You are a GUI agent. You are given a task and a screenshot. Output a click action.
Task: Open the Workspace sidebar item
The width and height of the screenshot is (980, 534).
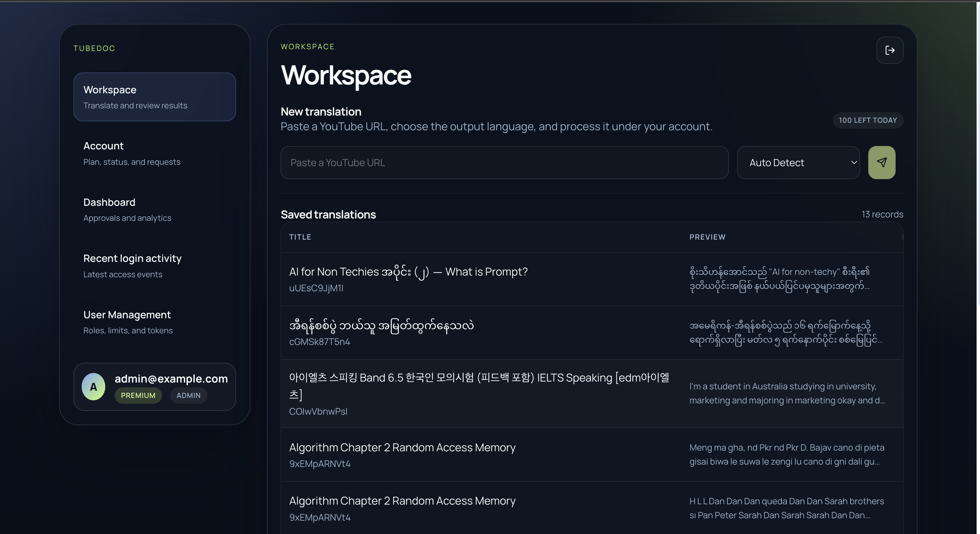154,97
